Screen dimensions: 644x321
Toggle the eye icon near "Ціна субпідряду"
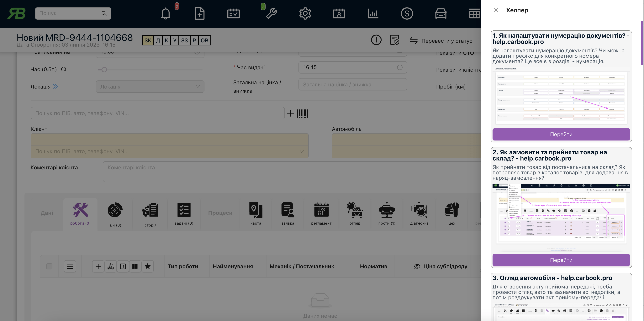coord(417,266)
